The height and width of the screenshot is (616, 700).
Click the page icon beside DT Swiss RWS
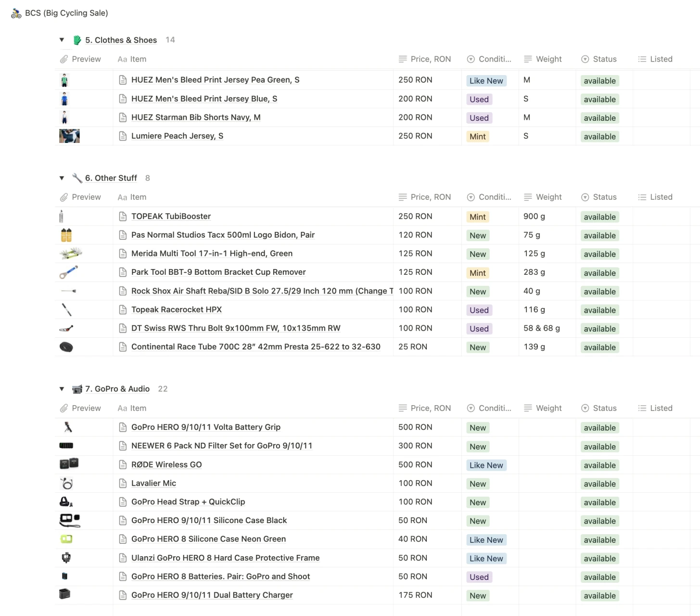click(x=123, y=328)
